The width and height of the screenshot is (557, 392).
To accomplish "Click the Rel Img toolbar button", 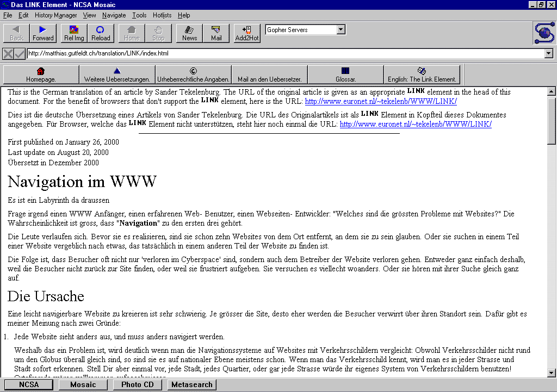I will (x=73, y=33).
